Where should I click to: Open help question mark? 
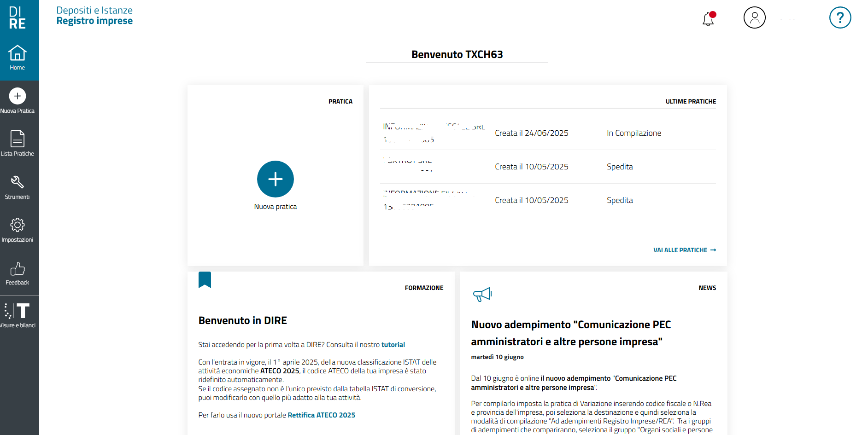point(840,17)
